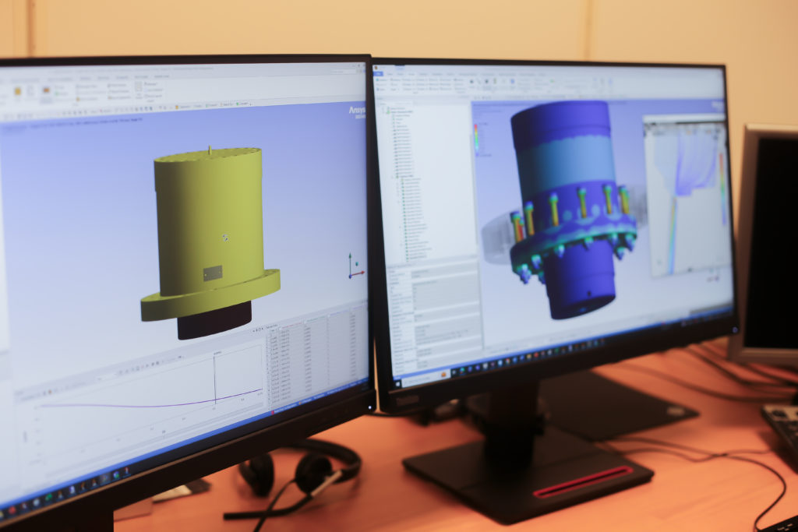Click the triad axis icon in yellow model viewport
The image size is (798, 532).
coord(355,266)
